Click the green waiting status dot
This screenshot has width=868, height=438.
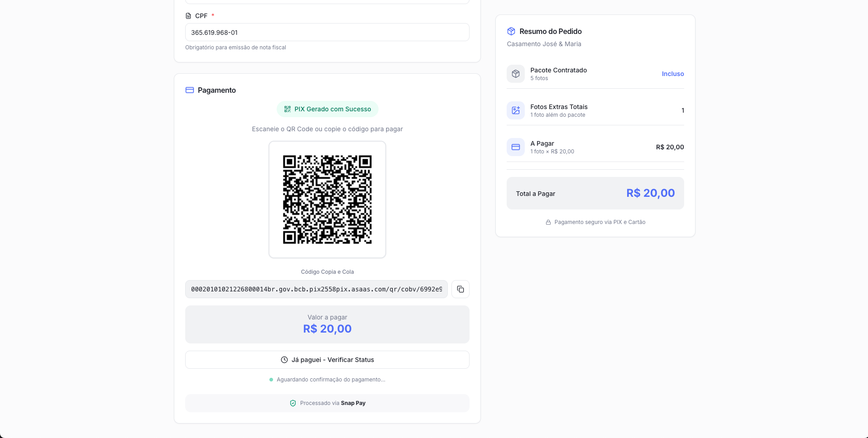tap(271, 380)
